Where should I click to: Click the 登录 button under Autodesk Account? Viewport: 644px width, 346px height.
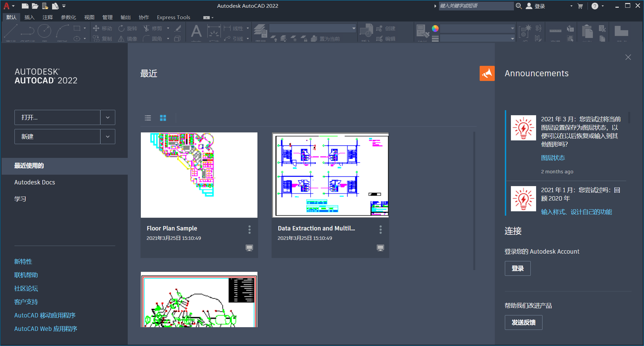(x=518, y=268)
